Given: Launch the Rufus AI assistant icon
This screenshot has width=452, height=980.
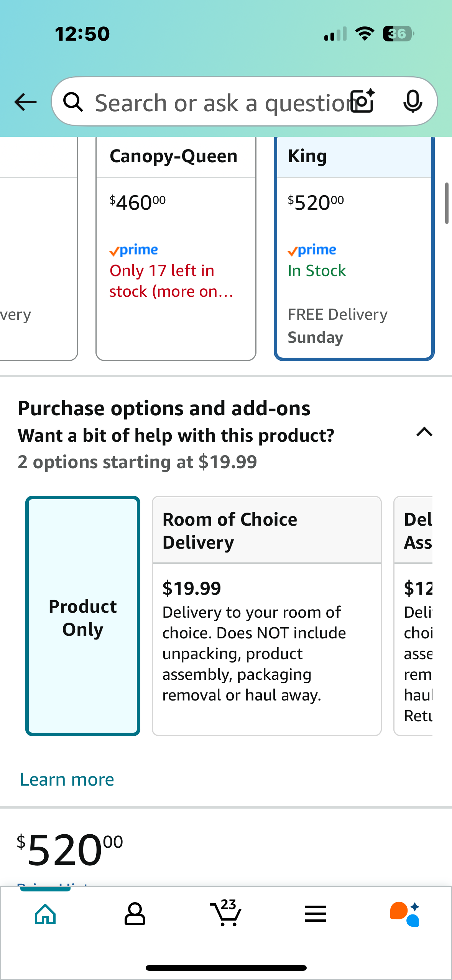Looking at the screenshot, I should tap(405, 914).
